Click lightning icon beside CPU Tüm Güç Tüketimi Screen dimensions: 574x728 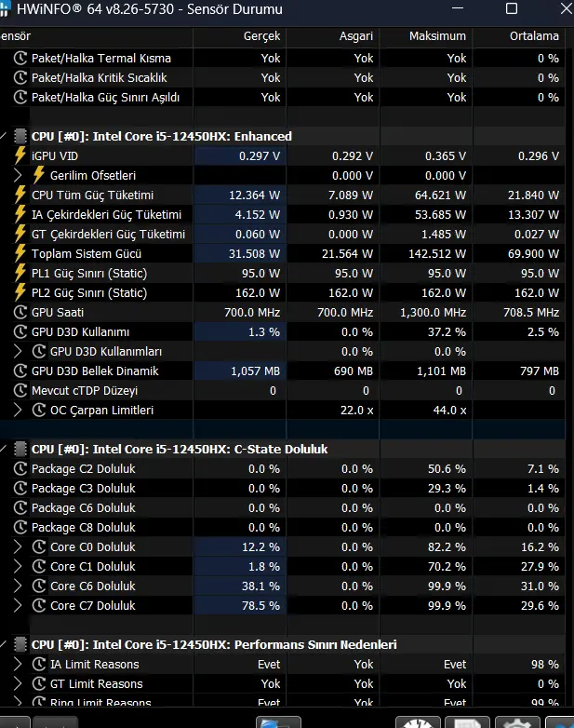click(x=20, y=195)
